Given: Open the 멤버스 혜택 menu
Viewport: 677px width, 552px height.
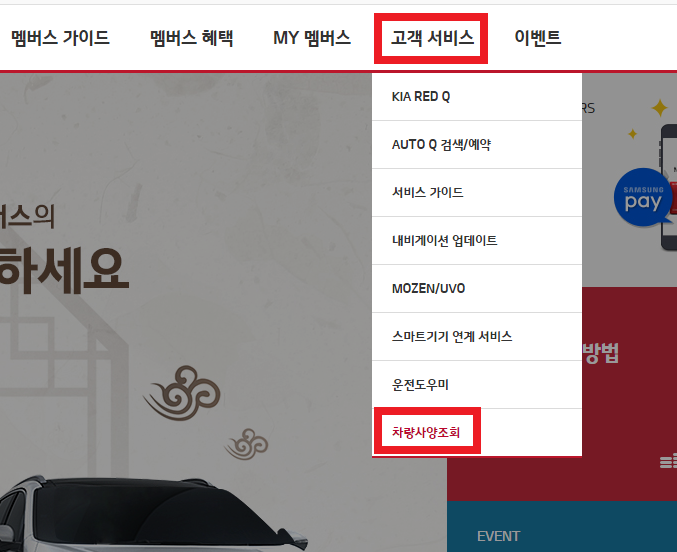Looking at the screenshot, I should point(192,38).
